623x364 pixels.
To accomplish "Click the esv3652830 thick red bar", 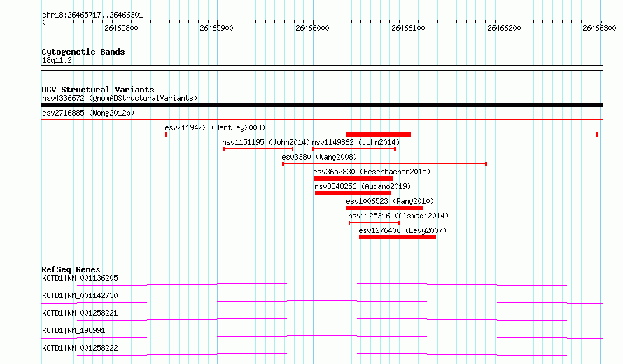I will click(353, 178).
